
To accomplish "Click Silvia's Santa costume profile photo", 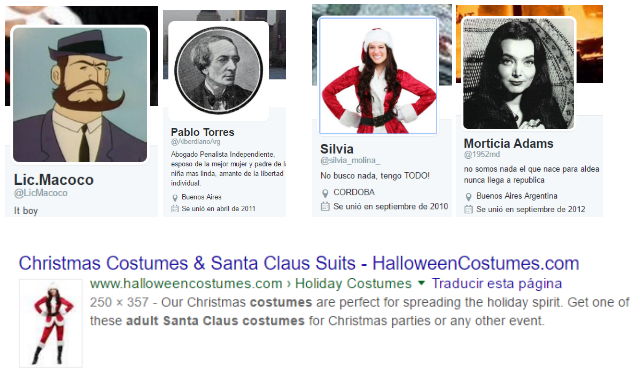I will pos(378,75).
